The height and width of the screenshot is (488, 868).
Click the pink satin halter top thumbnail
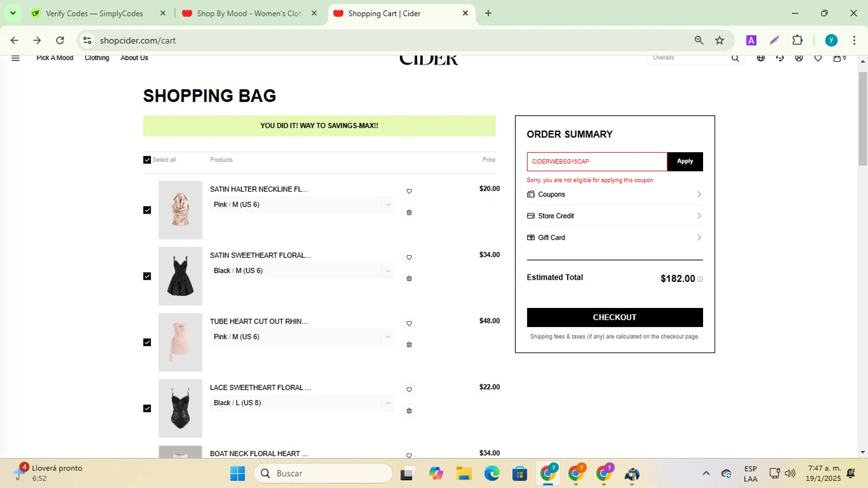point(181,210)
